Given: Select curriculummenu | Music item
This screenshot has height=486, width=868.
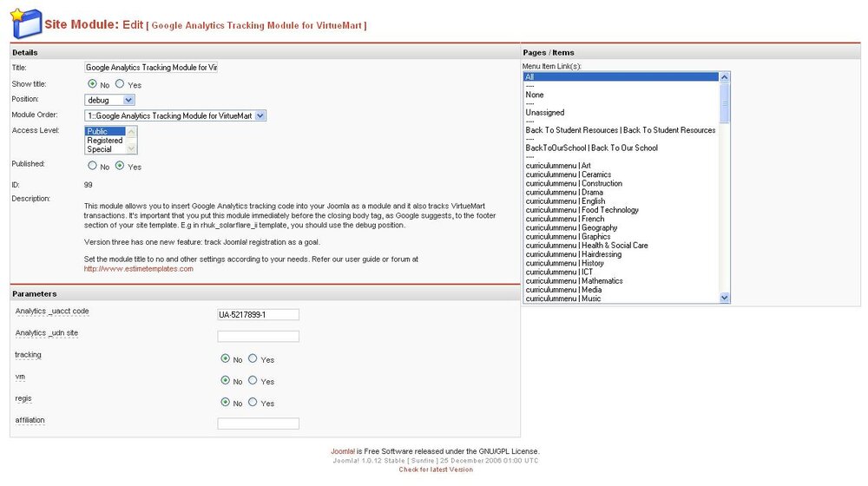Looking at the screenshot, I should [x=621, y=299].
